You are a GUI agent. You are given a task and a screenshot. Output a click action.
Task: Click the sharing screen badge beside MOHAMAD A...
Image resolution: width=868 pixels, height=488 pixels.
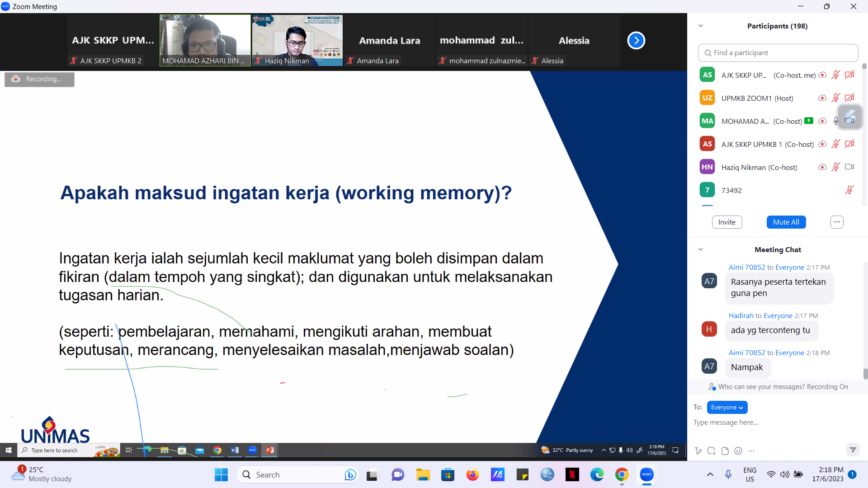[809, 121]
